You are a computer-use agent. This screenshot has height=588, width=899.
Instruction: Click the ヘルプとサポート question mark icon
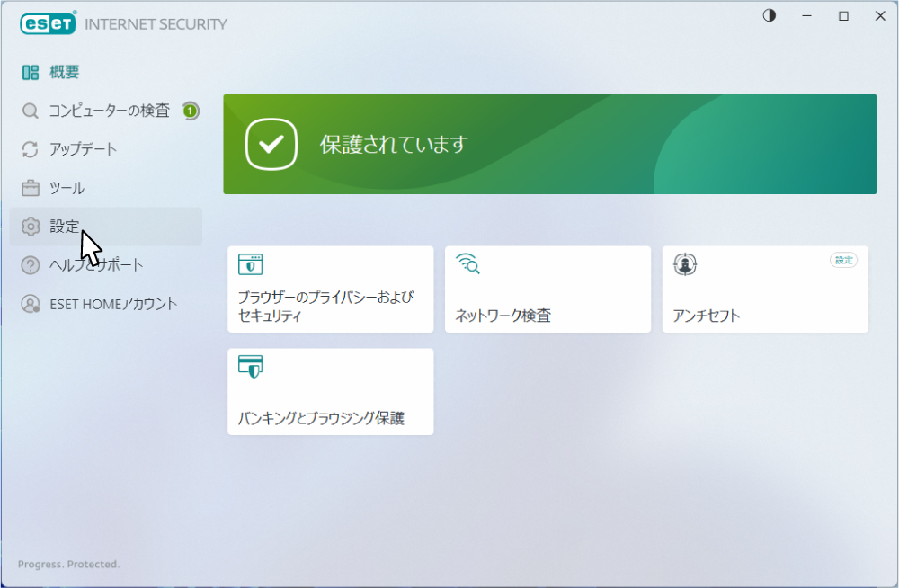[31, 265]
